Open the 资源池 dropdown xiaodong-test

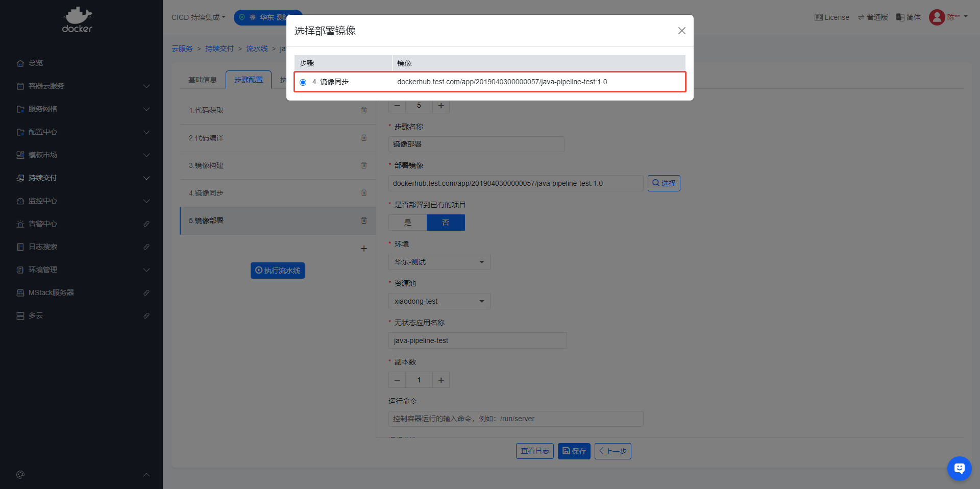click(x=439, y=301)
